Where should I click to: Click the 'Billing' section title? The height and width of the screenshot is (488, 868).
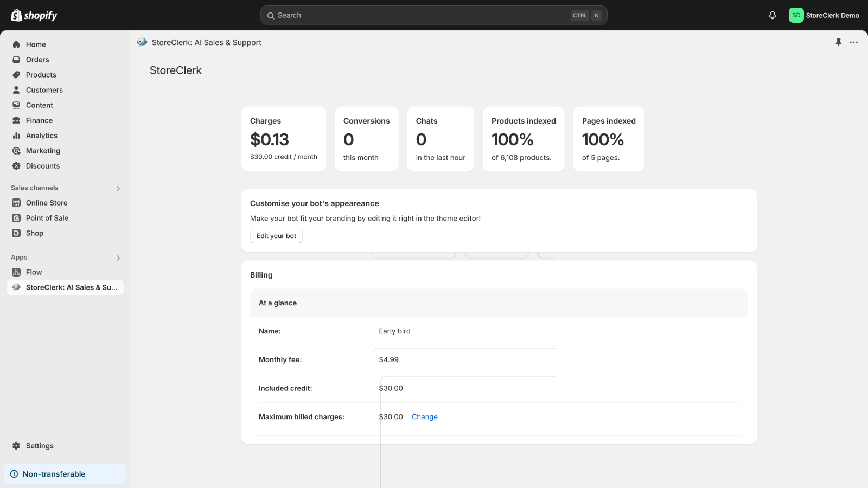(261, 275)
